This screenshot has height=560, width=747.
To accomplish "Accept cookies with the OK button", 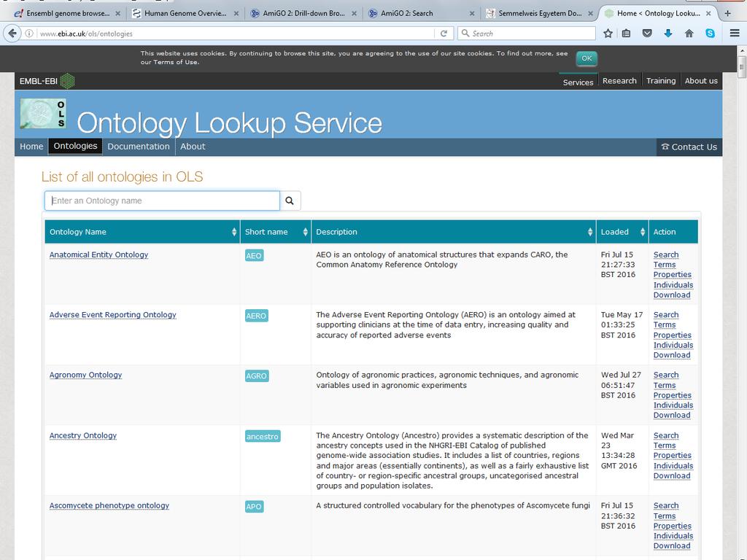I will (x=587, y=58).
